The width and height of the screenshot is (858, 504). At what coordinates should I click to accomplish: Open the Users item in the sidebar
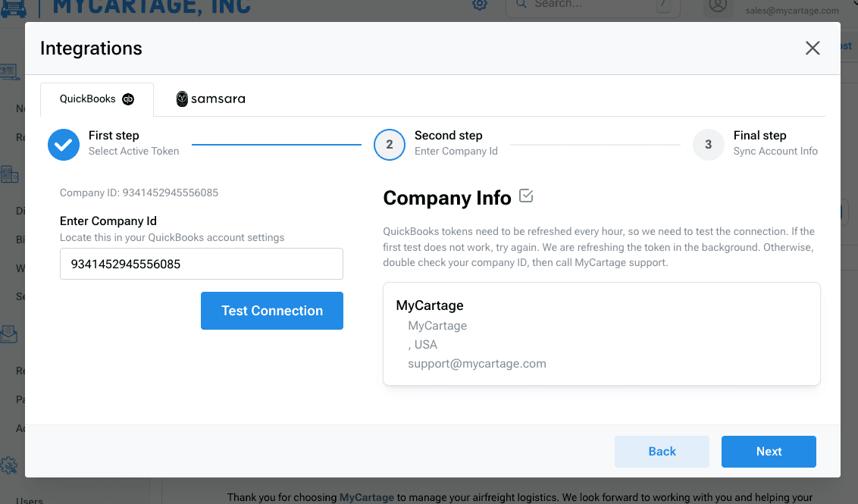(30, 500)
